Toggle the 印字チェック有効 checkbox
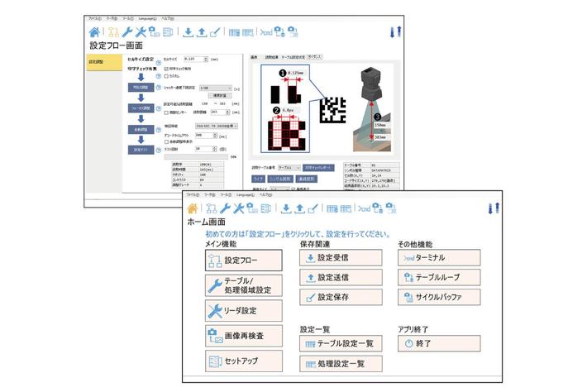 click(165, 69)
